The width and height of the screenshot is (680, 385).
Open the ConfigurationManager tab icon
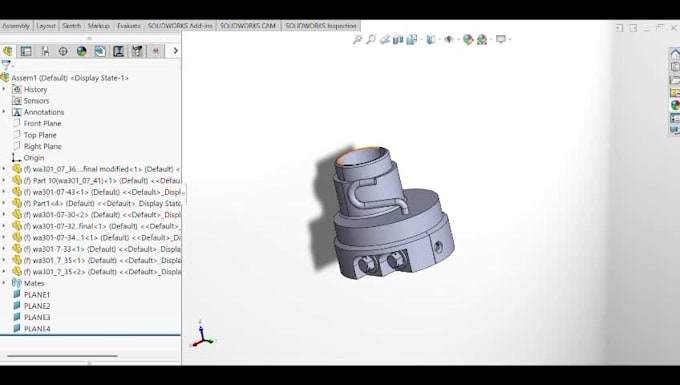pyautogui.click(x=45, y=51)
